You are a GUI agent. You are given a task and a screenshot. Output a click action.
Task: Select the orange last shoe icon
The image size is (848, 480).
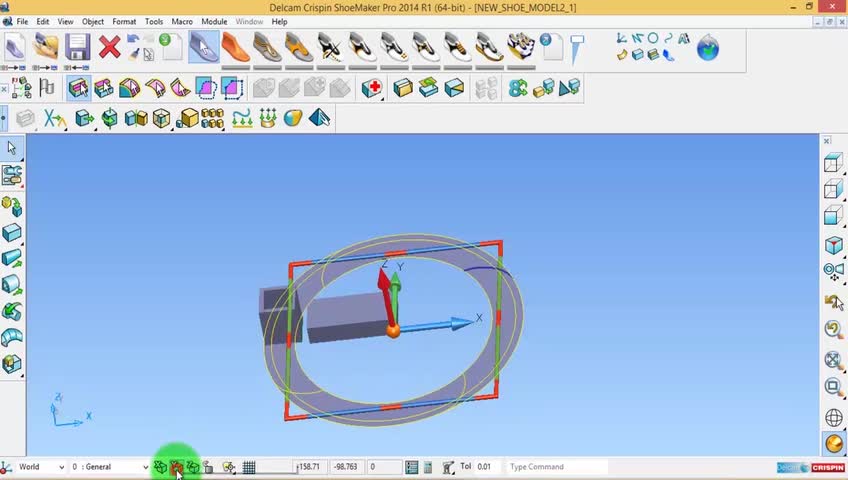pyautogui.click(x=235, y=47)
